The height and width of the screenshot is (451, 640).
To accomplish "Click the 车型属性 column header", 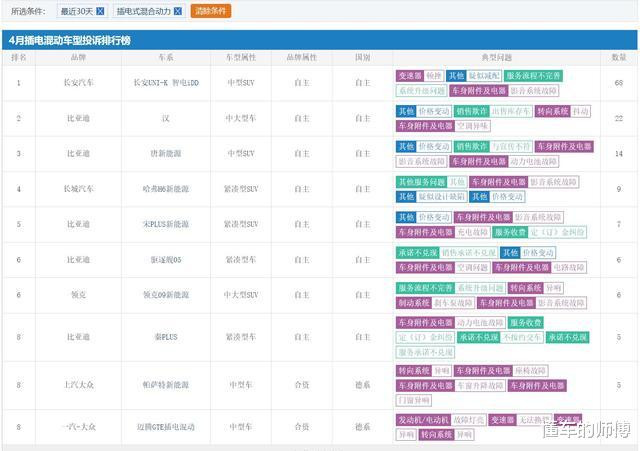I will [241, 58].
